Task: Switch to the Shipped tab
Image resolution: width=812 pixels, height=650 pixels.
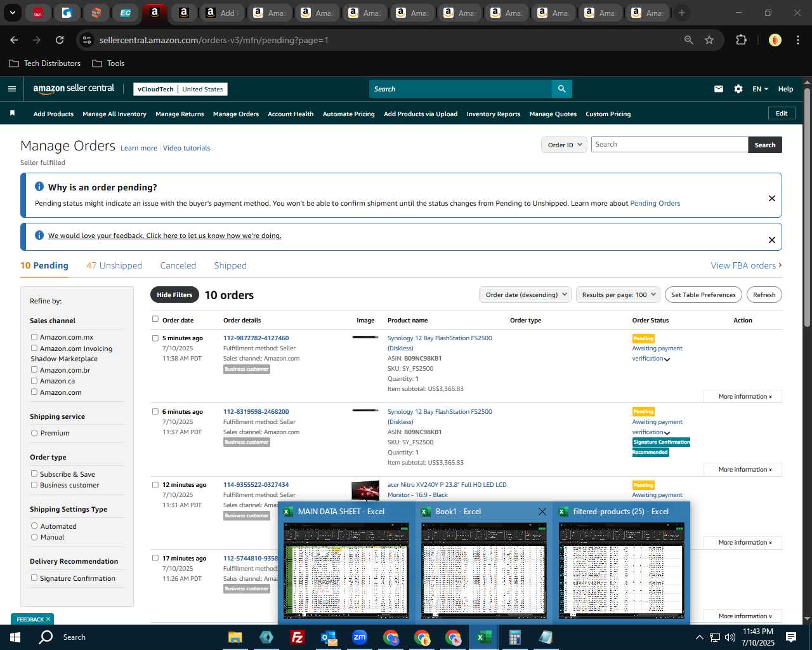Action: 230,265
